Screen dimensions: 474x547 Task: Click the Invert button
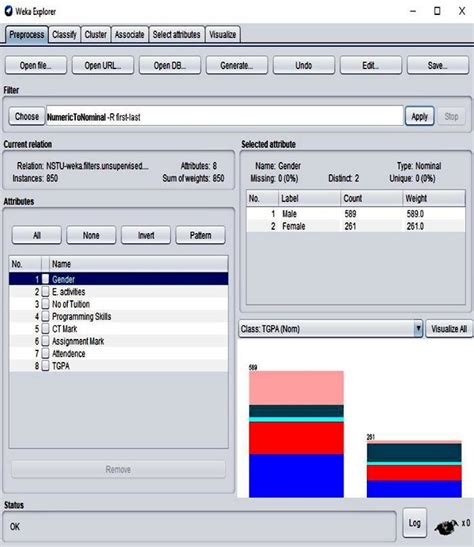point(146,235)
